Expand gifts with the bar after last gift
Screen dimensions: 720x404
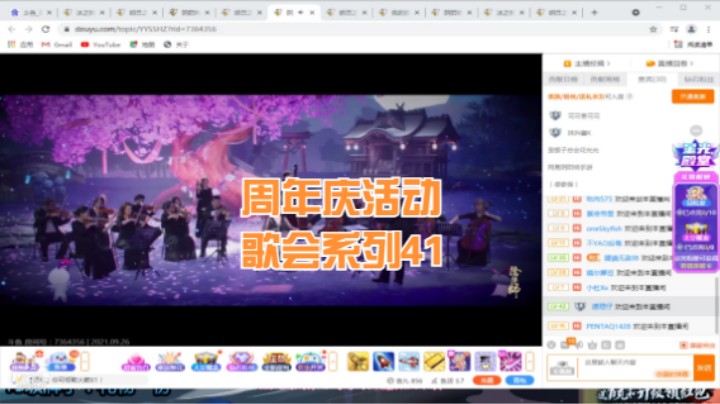click(529, 362)
